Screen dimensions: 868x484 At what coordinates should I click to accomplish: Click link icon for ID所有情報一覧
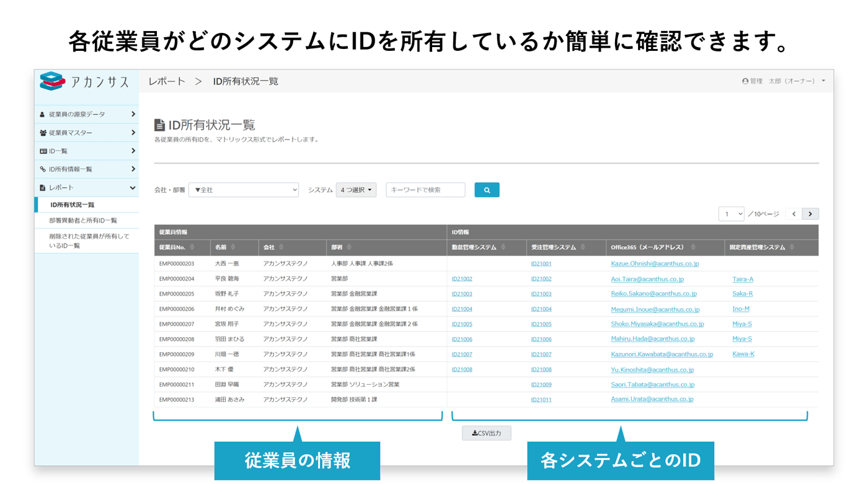click(x=43, y=169)
